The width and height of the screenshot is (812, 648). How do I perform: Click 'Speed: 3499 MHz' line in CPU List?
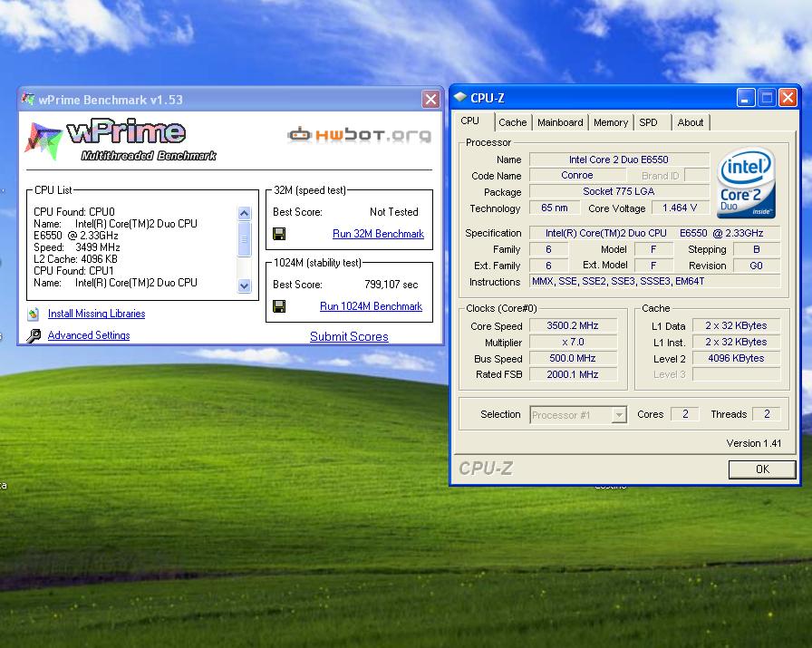(77, 247)
